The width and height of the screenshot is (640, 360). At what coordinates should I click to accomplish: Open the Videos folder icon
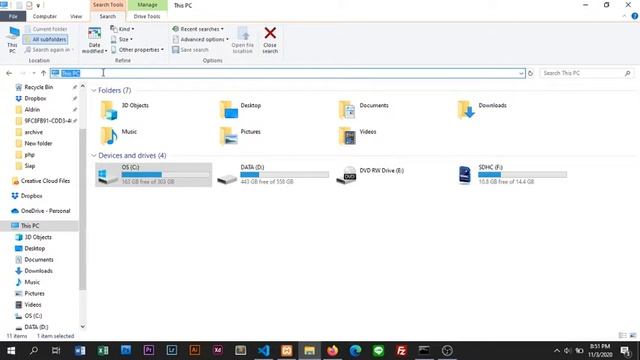[x=347, y=136]
